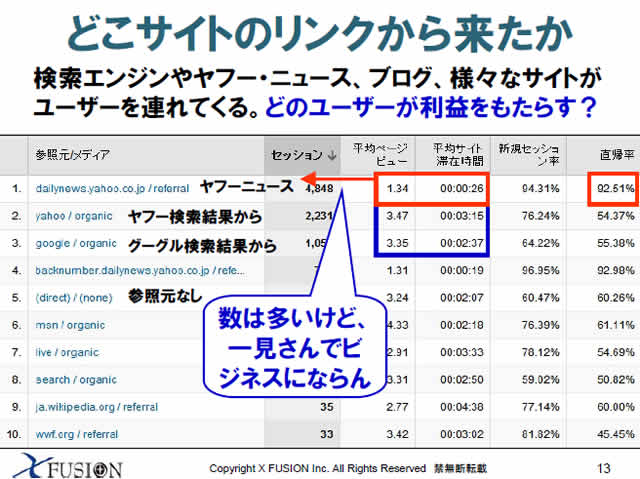Click the new session rate 78.12%

click(540, 353)
